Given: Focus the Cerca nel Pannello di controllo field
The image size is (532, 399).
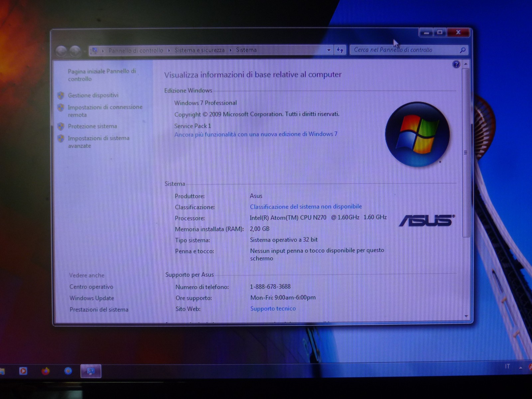Looking at the screenshot, I should point(404,50).
